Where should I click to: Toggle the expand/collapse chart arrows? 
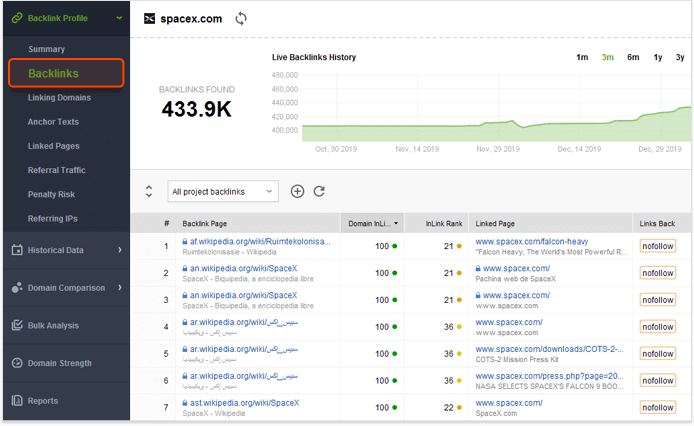149,191
